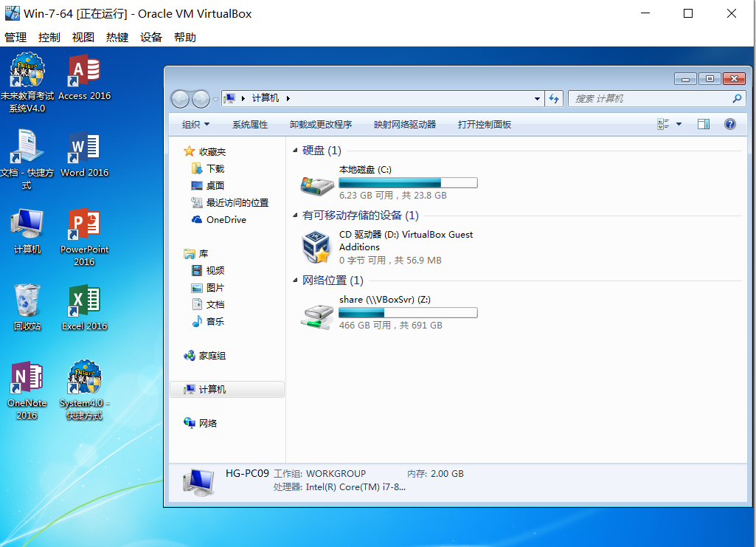Open the 回收站 (Recycle Bin)

pos(27,301)
